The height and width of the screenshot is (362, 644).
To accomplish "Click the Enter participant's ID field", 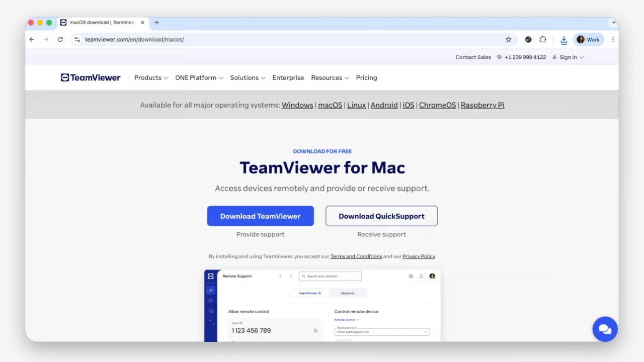I will pyautogui.click(x=381, y=332).
